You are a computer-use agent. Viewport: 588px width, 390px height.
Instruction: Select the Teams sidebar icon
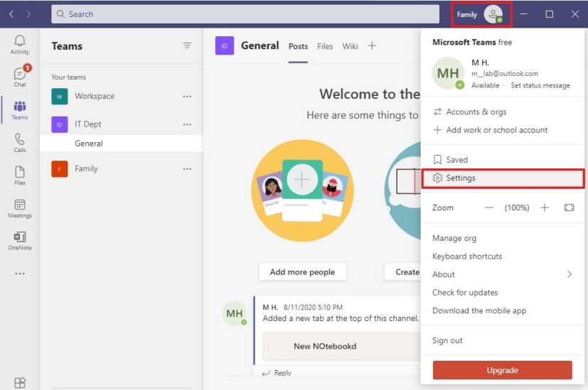click(19, 110)
